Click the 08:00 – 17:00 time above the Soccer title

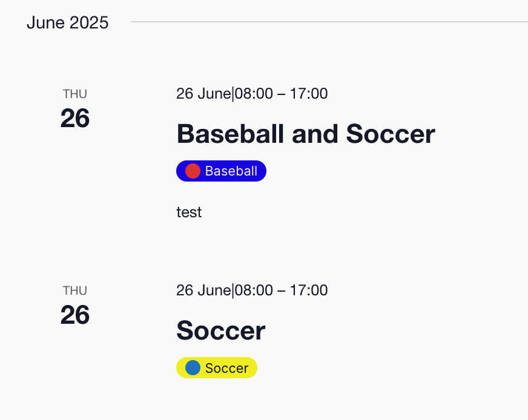(281, 290)
